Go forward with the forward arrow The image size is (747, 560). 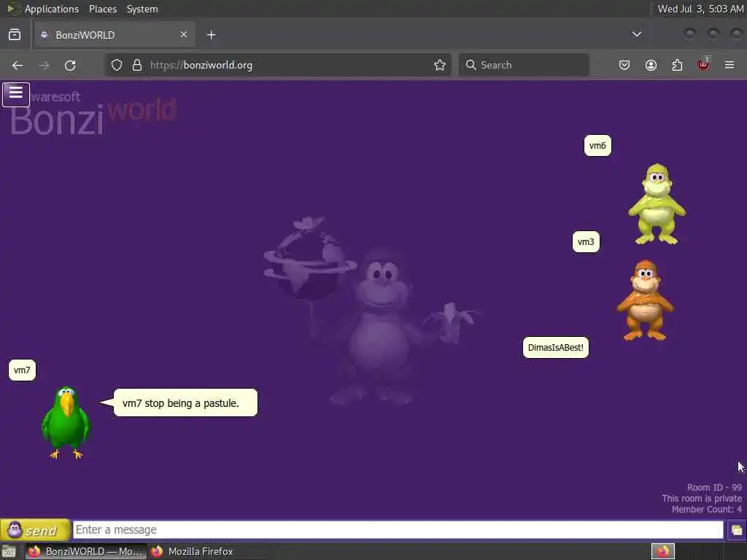(x=44, y=65)
